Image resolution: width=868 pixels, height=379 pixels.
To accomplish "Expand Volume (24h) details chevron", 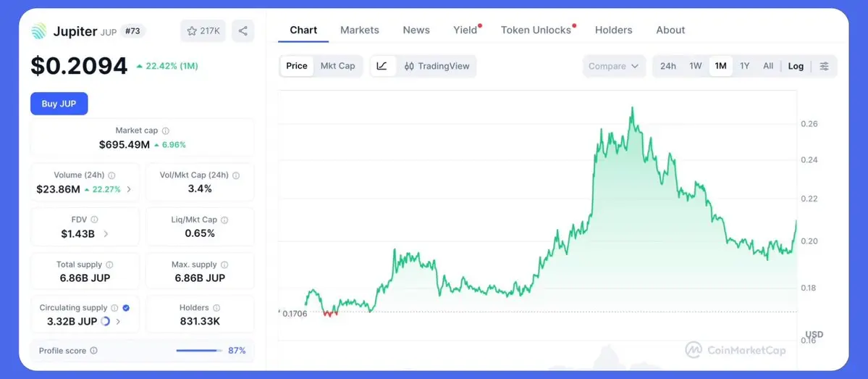I will [x=129, y=189].
